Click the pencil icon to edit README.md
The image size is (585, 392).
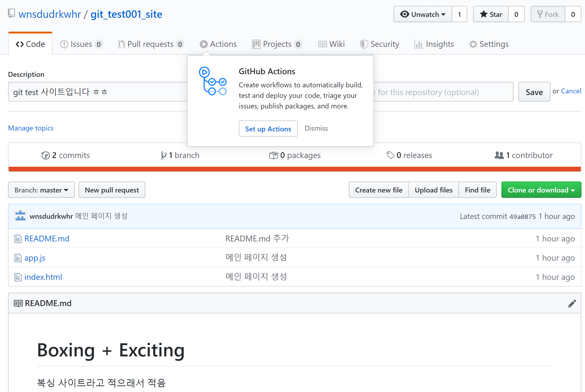[572, 303]
